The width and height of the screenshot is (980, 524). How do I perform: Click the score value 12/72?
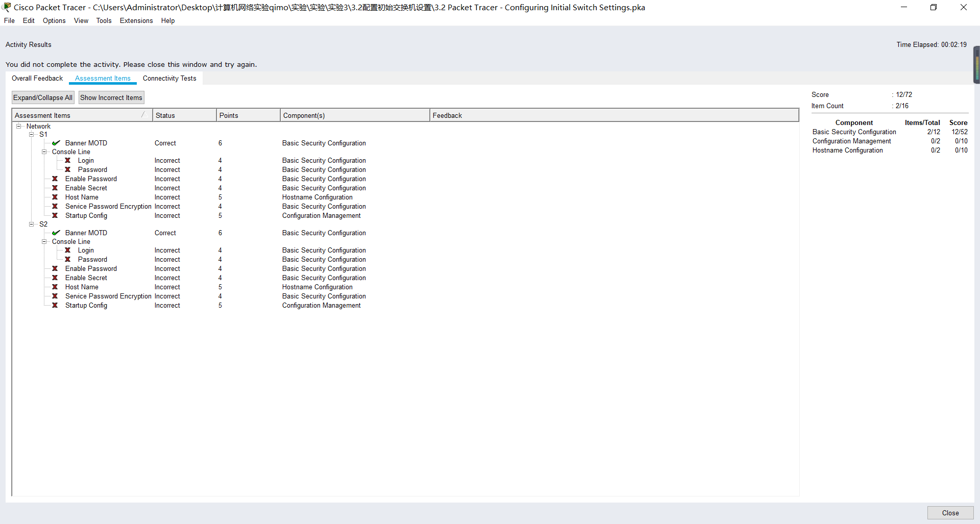click(x=904, y=94)
